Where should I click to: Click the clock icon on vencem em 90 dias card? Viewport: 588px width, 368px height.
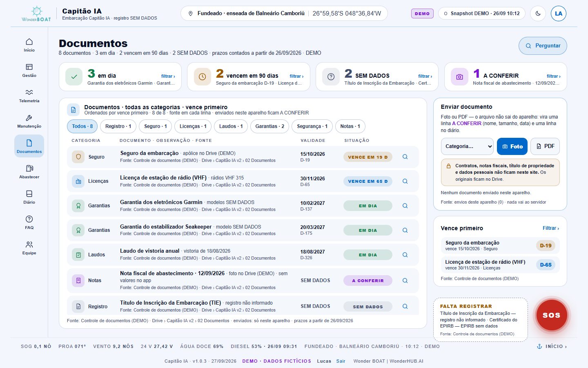click(202, 76)
